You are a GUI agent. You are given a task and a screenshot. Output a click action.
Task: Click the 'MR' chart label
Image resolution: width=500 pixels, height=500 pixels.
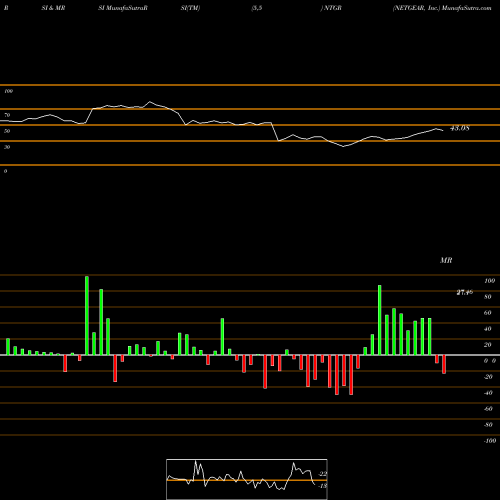(x=446, y=260)
